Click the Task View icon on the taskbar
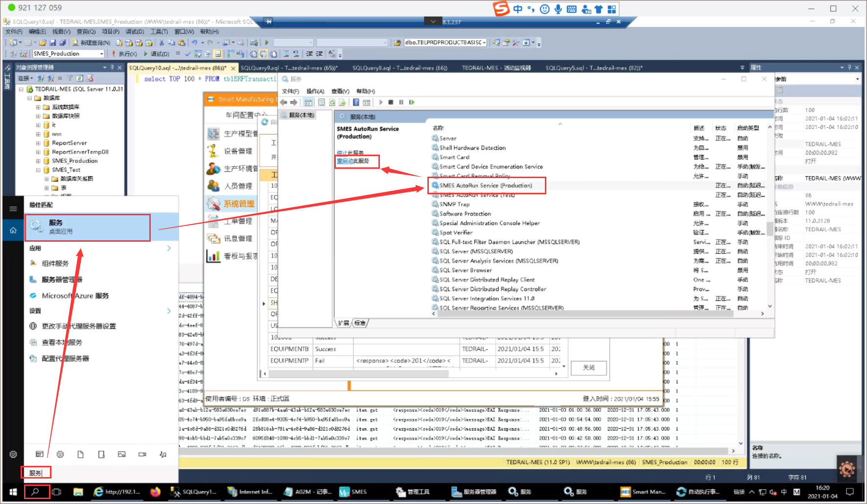This screenshot has width=867, height=504. pyautogui.click(x=57, y=492)
